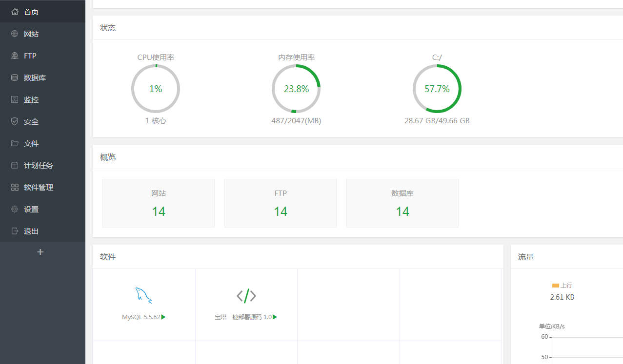Click the 内存使用率 gauge showing 23.8%
This screenshot has width=623, height=364.
[x=296, y=89]
